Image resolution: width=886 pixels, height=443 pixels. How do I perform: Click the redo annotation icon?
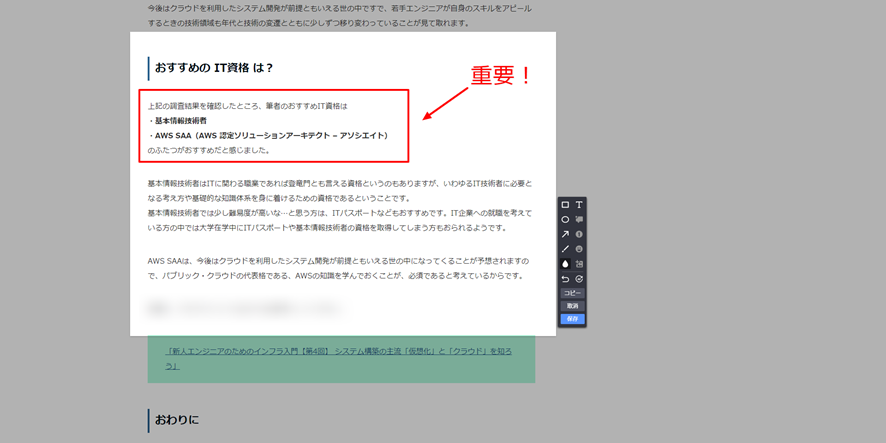(579, 279)
